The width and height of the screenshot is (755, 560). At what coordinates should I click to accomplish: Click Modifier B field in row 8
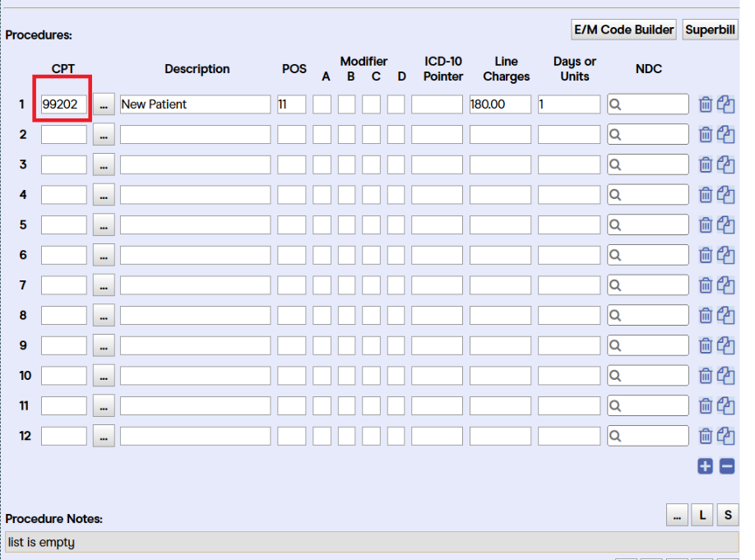point(347,316)
